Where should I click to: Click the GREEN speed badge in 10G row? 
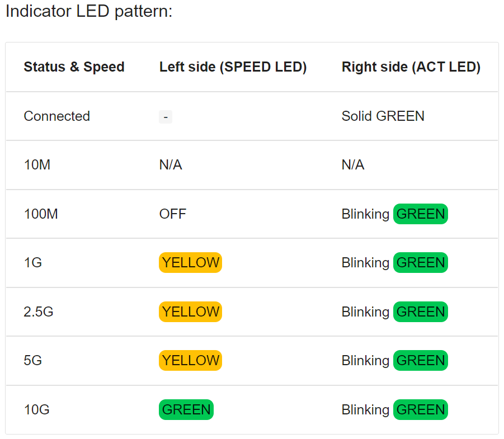click(x=186, y=410)
